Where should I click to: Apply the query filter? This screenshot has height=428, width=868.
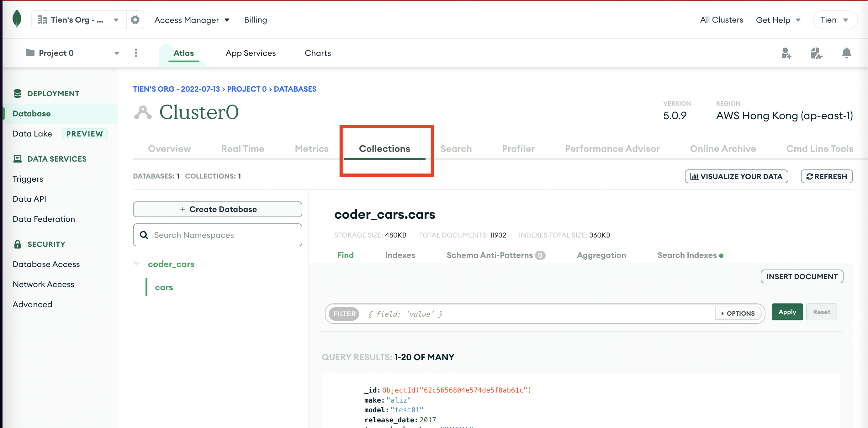(x=787, y=312)
